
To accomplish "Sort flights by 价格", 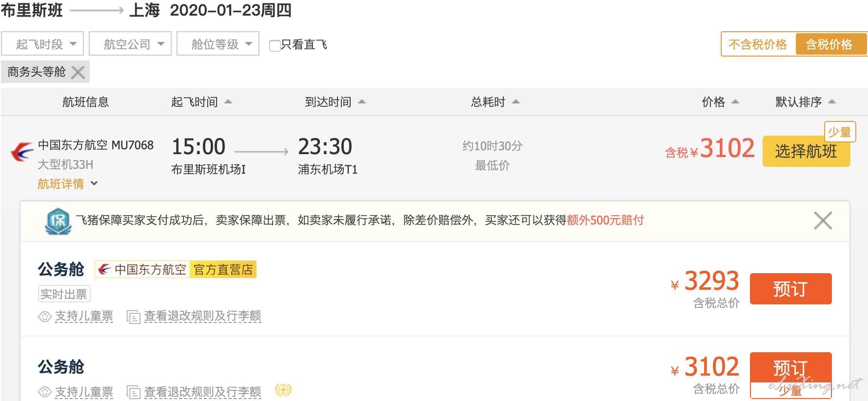I will pyautogui.click(x=720, y=102).
